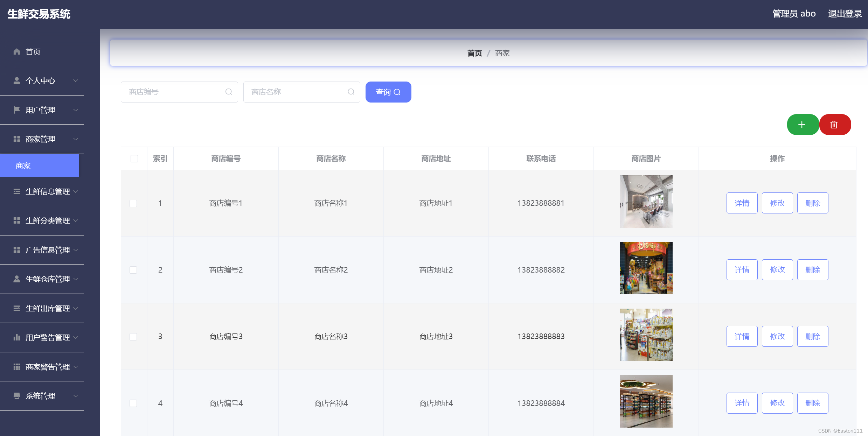Click 修改 for 商店名称2 row

point(777,270)
